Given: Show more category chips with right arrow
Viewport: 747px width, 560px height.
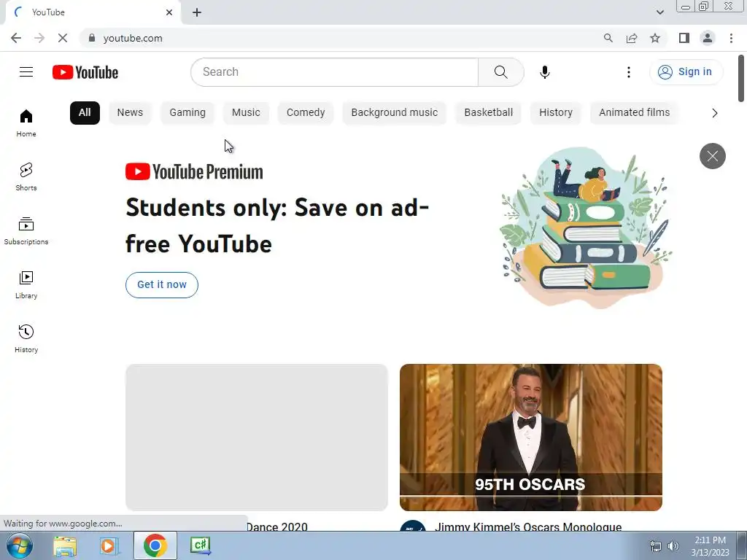Looking at the screenshot, I should coord(714,113).
